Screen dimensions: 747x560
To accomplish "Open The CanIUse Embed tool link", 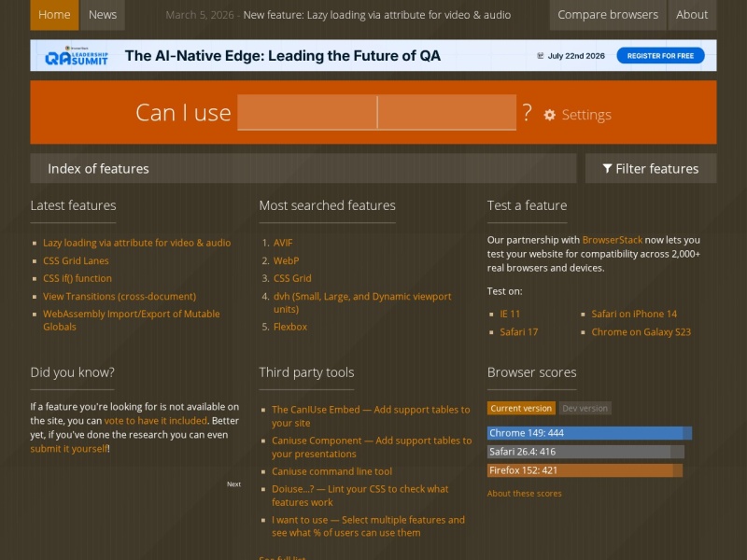I will 371,416.
